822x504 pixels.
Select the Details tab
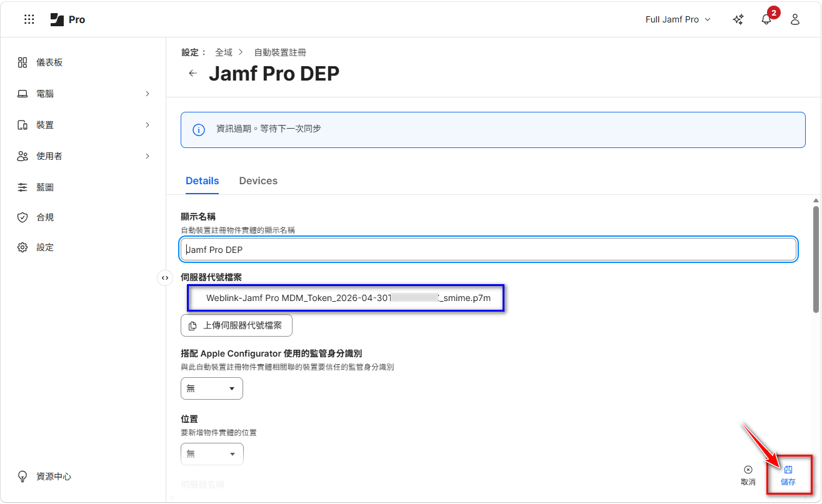coord(202,181)
